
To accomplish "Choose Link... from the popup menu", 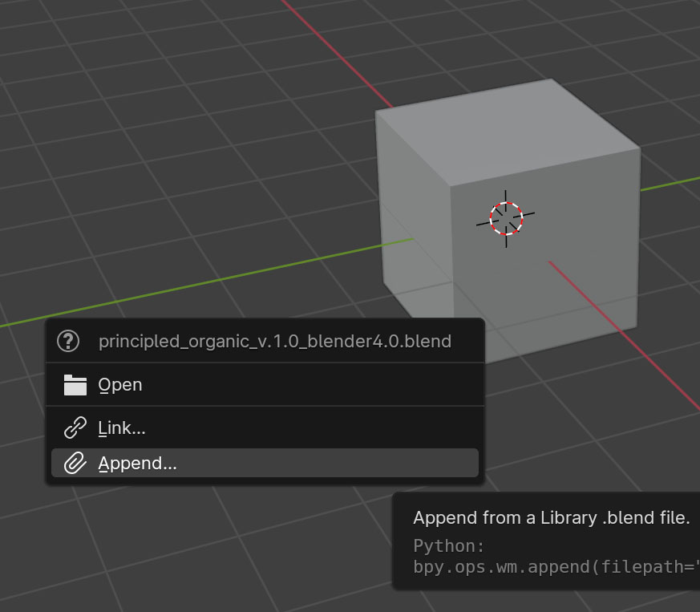I will tap(265, 428).
